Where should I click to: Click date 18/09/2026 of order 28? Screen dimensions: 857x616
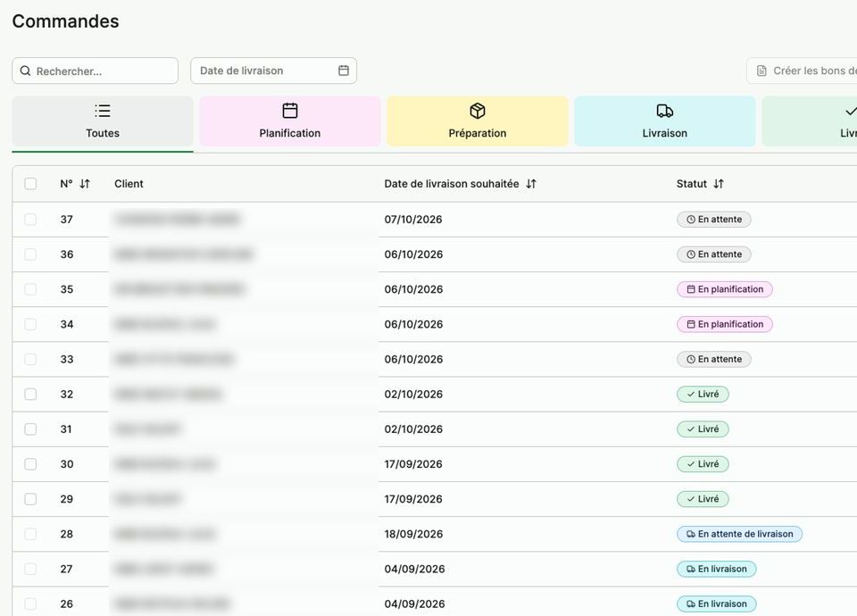pyautogui.click(x=413, y=534)
